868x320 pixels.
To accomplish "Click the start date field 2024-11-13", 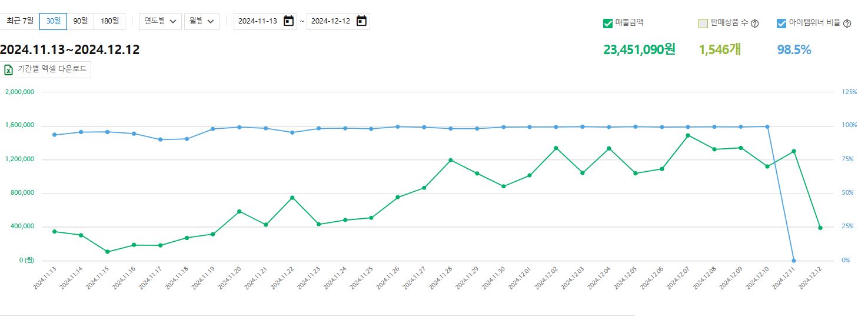I will [x=258, y=21].
